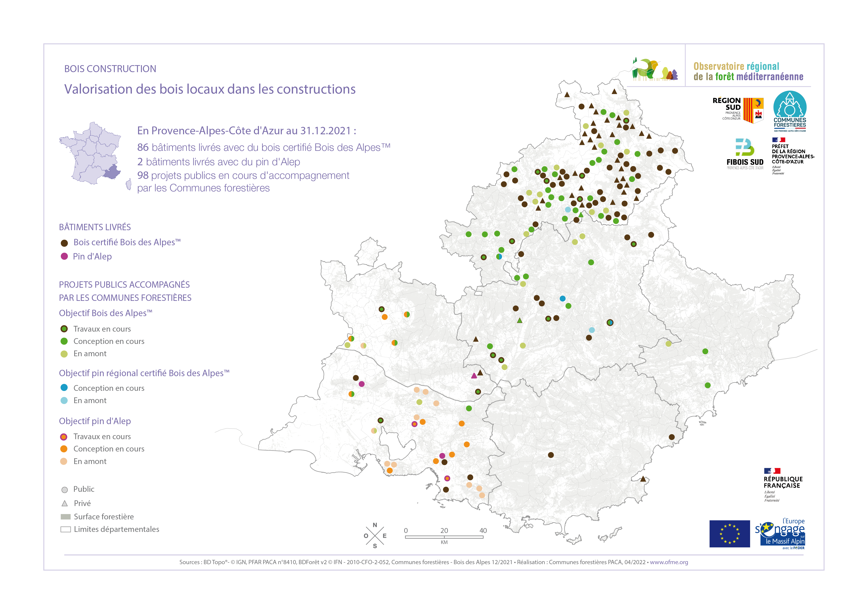Click the République Française logo
This screenshot has height=614, width=868.
click(783, 485)
